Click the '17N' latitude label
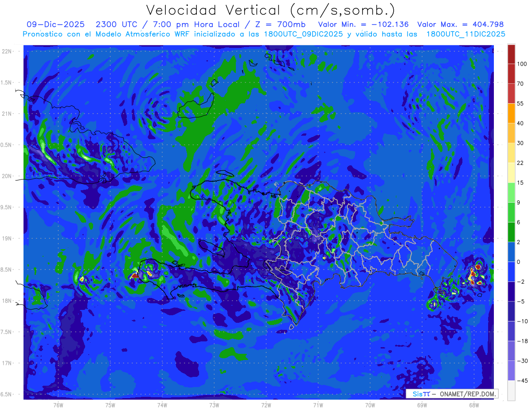This screenshot has height=411, width=532. (x=7, y=363)
